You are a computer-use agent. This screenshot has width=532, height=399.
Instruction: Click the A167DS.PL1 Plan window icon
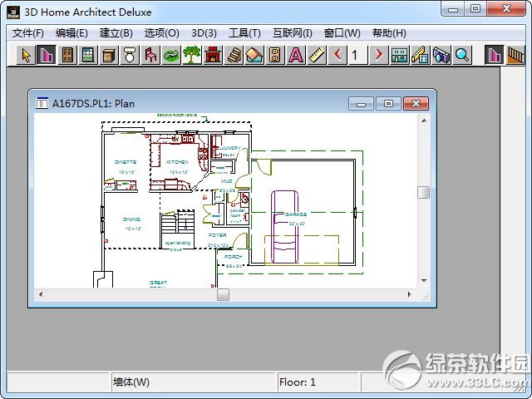click(x=42, y=103)
